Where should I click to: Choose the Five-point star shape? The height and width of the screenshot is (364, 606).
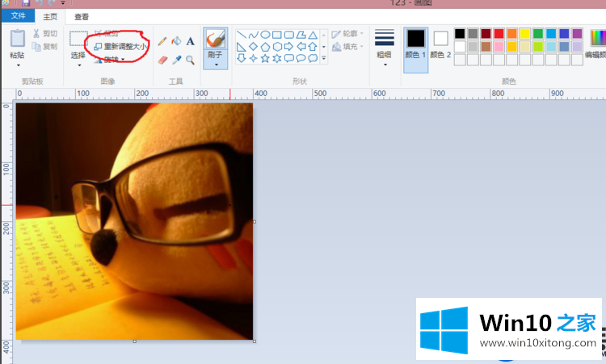click(x=265, y=58)
